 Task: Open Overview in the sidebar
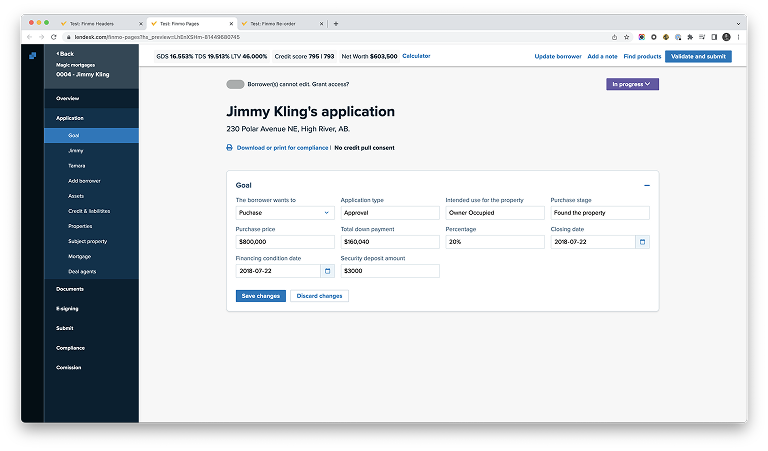pyautogui.click(x=92, y=98)
